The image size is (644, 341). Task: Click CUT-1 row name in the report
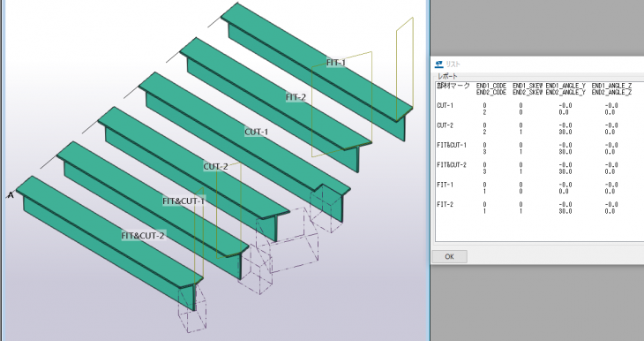click(446, 106)
